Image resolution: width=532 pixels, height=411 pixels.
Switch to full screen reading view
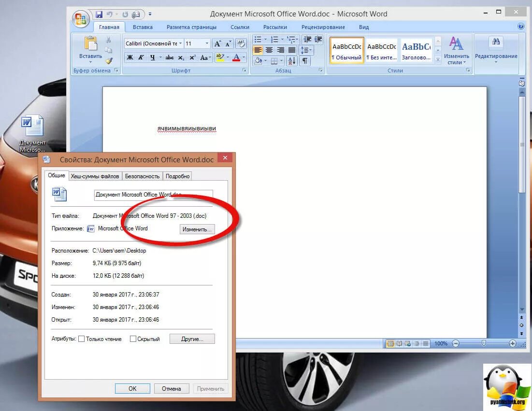coord(399,343)
